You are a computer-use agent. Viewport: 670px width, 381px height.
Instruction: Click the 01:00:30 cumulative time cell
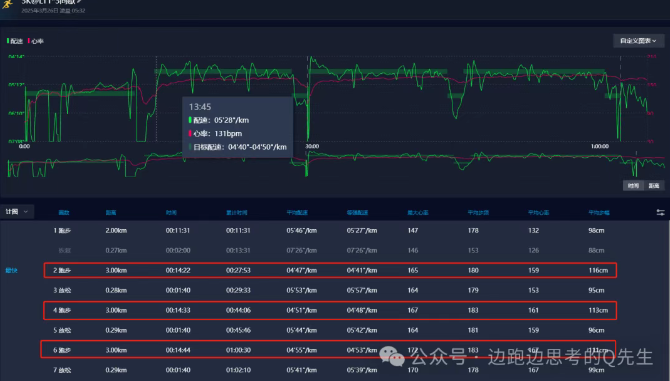click(x=238, y=350)
